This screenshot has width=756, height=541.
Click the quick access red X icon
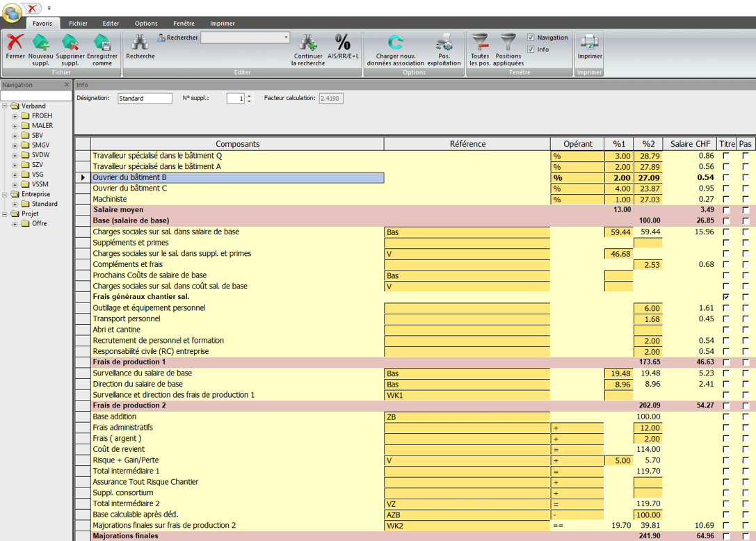point(32,8)
